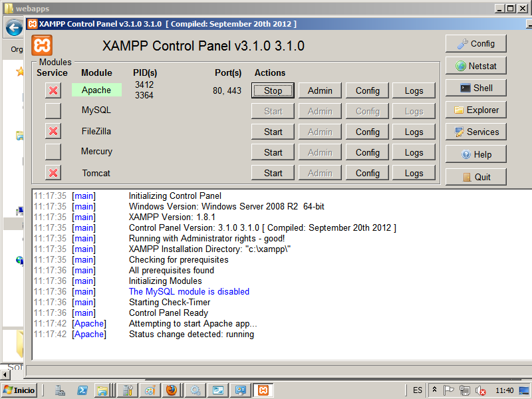Click the Favorites star in webapps window
The height and width of the screenshot is (399, 532).
click(x=20, y=71)
